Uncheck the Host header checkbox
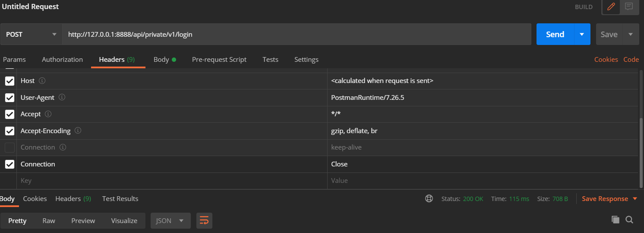 [x=9, y=81]
